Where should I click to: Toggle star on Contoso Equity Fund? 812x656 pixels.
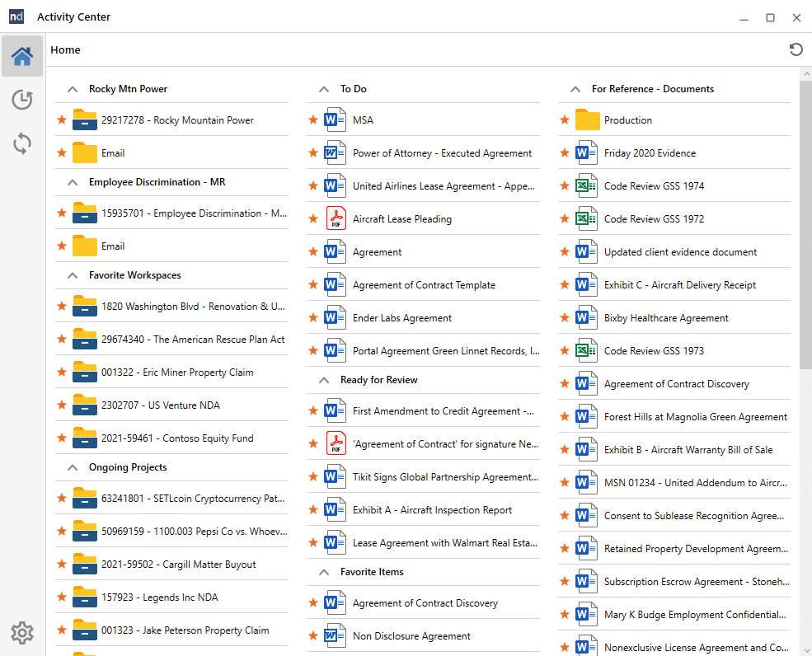[x=62, y=438]
